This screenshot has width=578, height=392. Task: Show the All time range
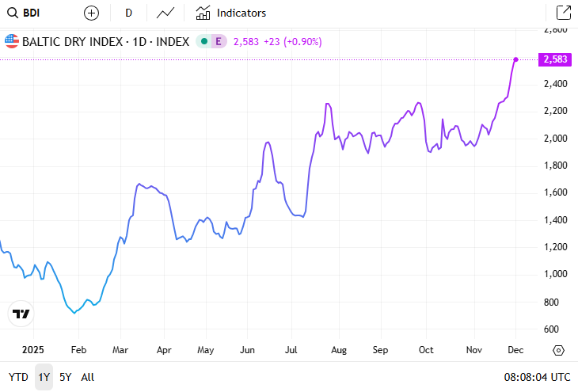point(87,377)
